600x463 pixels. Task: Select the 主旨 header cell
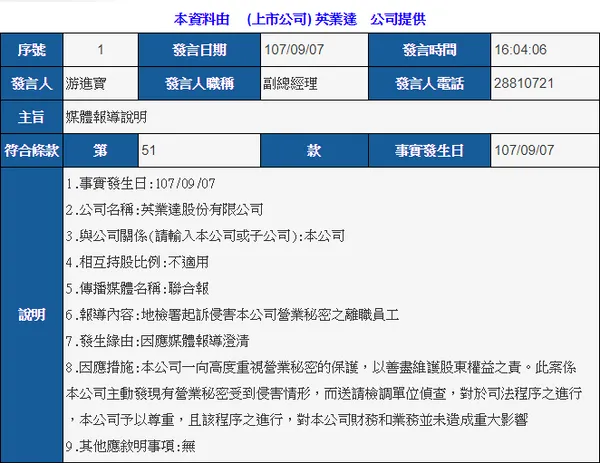coord(31,117)
